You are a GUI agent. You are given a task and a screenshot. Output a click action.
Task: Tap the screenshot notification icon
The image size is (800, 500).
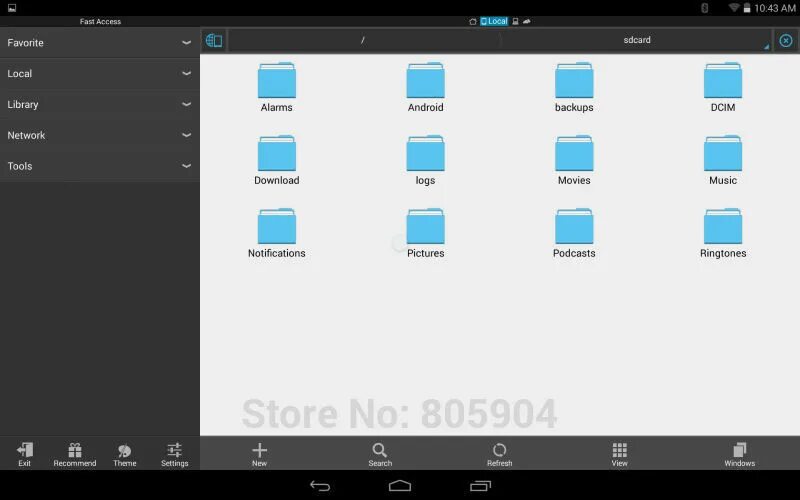(x=12, y=8)
